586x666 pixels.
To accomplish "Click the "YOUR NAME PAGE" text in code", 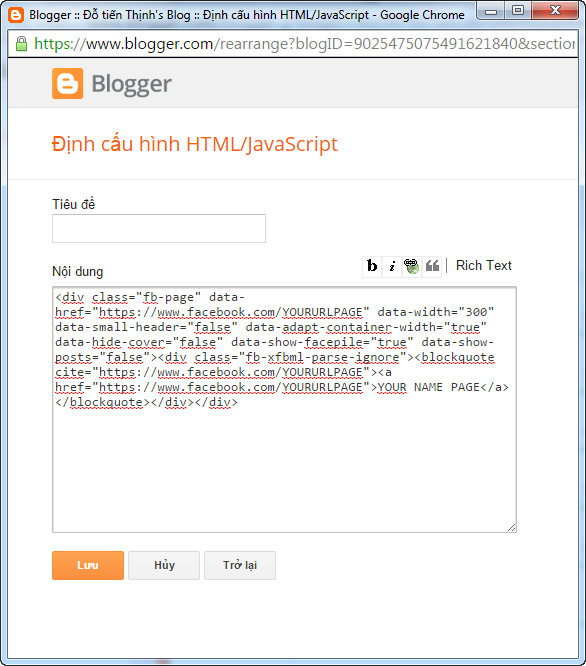I will click(x=428, y=387).
